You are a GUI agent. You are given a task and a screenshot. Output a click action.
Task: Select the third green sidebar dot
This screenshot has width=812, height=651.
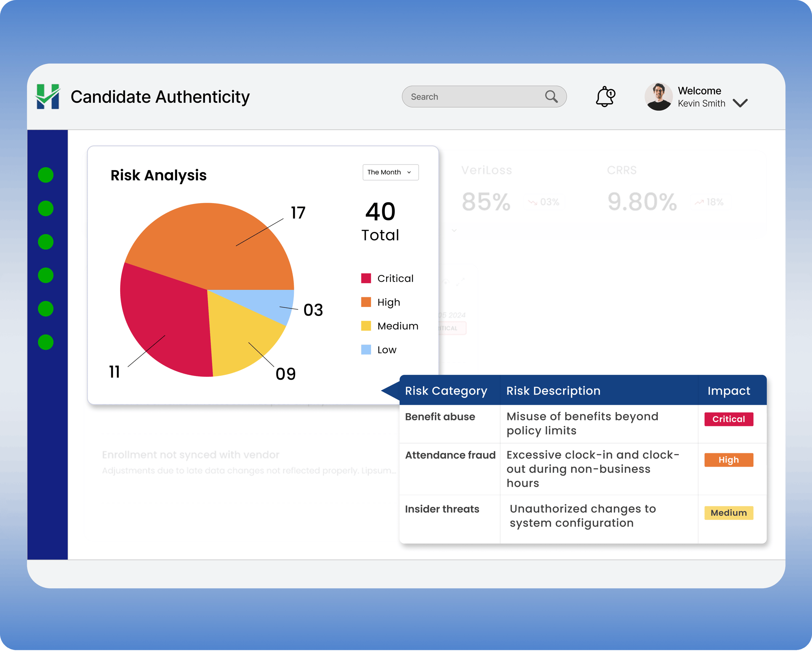[46, 242]
